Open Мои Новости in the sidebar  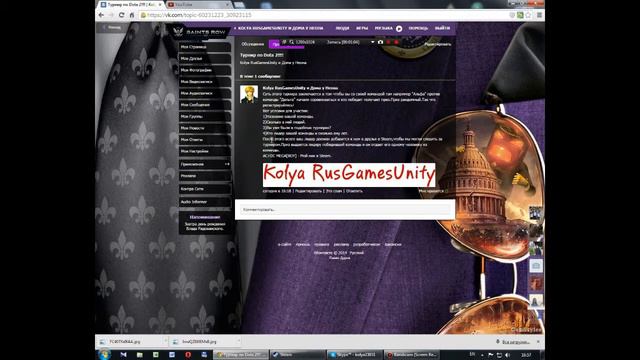(x=205, y=128)
